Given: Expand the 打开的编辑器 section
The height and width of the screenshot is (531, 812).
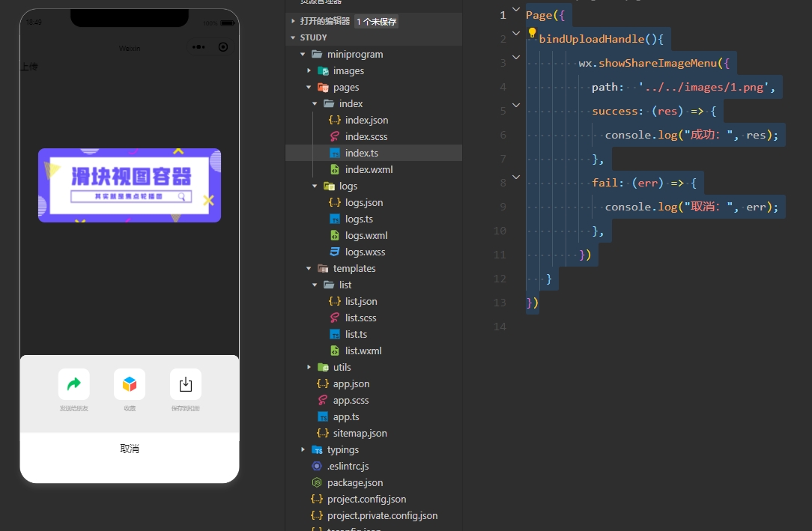Looking at the screenshot, I should (294, 21).
